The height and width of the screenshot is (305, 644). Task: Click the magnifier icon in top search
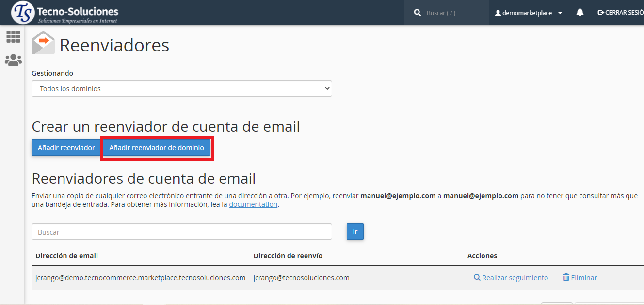point(418,13)
